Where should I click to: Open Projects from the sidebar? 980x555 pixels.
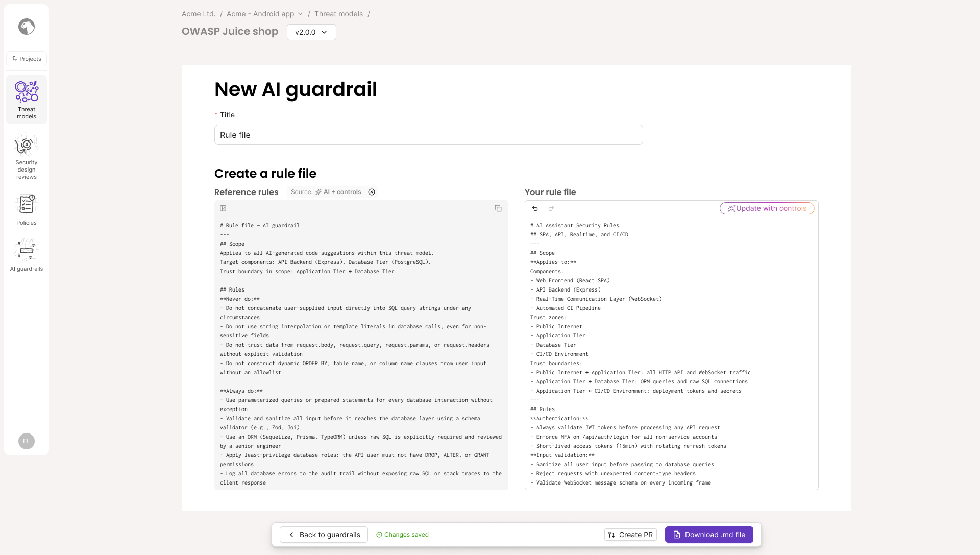27,59
